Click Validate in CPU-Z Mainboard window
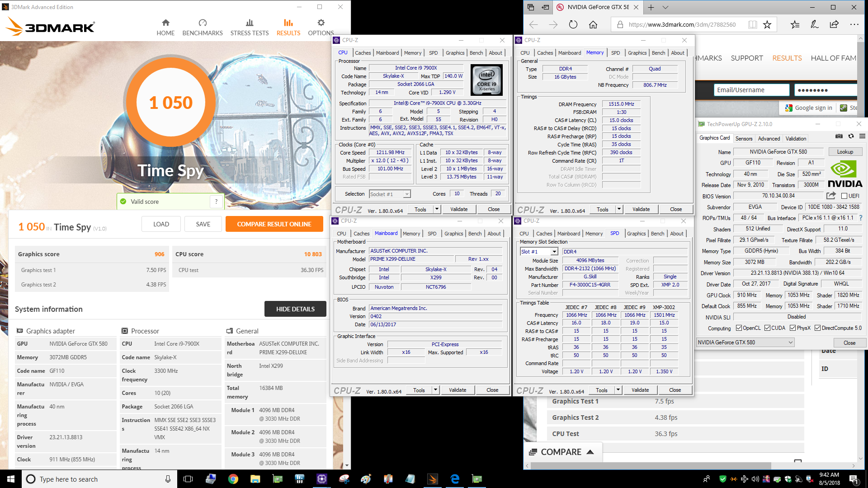 click(458, 390)
